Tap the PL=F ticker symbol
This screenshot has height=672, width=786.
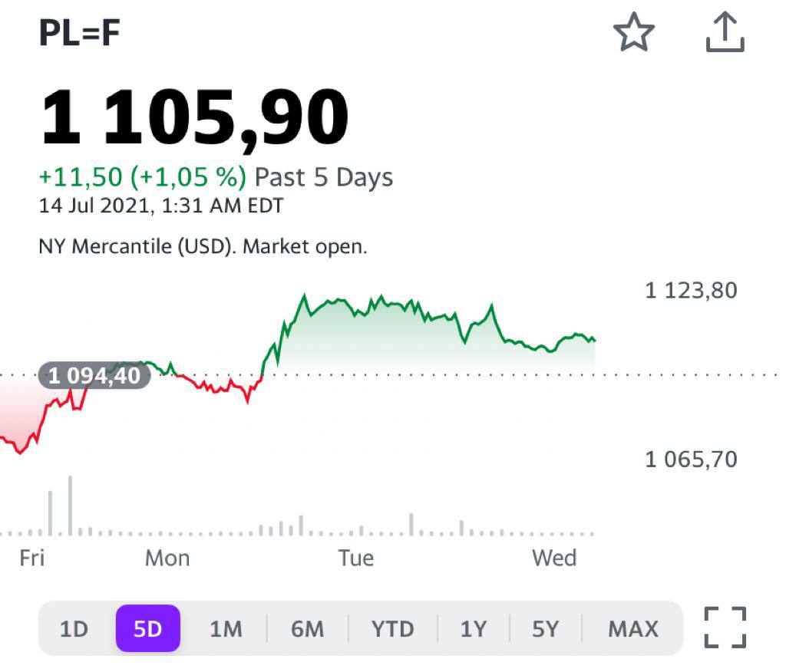click(80, 34)
